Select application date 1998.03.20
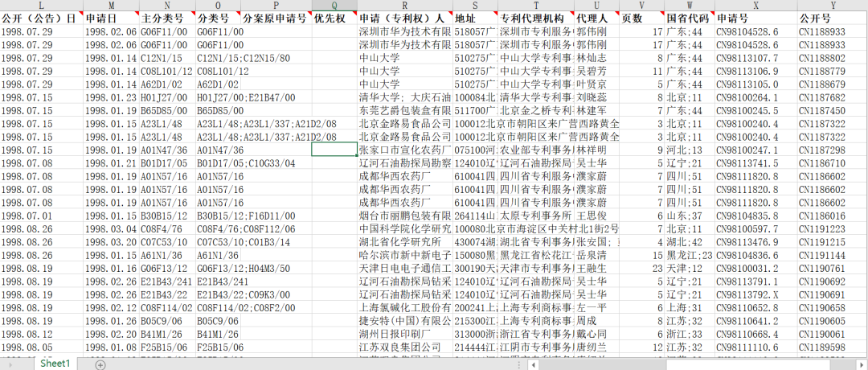 pos(111,242)
